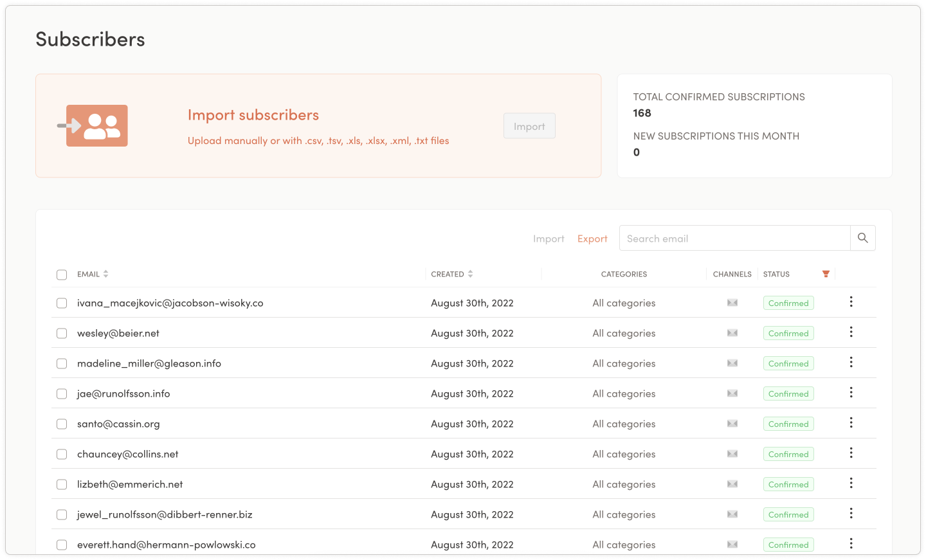The width and height of the screenshot is (926, 560).
Task: Click email channel icon for lizbeth@emmerich.net row
Action: (x=732, y=484)
